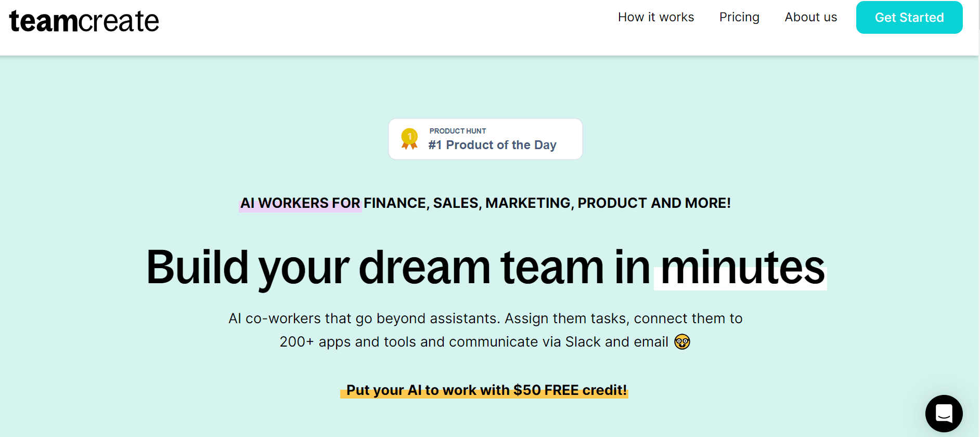The image size is (980, 437).
Task: Click the cyan Get Started pill
Action: [909, 17]
